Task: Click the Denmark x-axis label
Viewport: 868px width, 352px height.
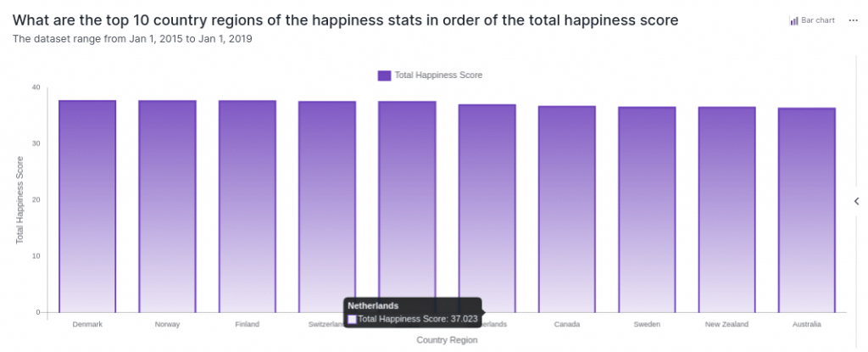Action: tap(87, 324)
